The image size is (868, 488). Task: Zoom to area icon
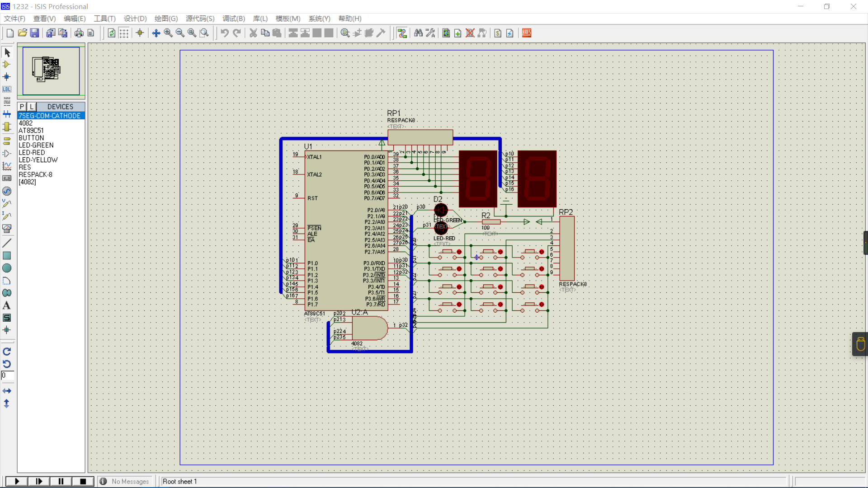point(204,33)
